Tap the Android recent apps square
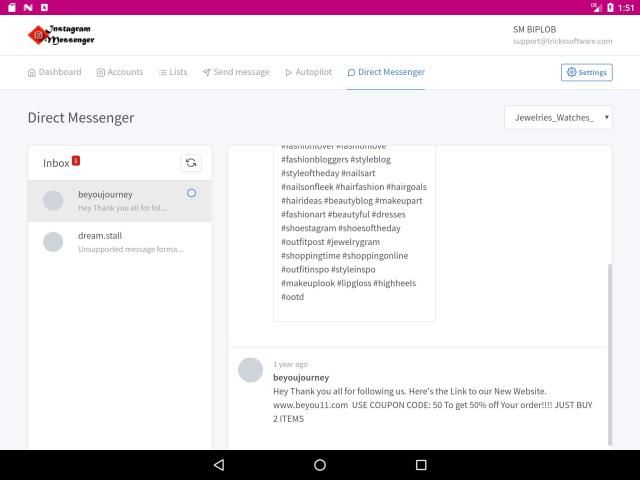 421,465
